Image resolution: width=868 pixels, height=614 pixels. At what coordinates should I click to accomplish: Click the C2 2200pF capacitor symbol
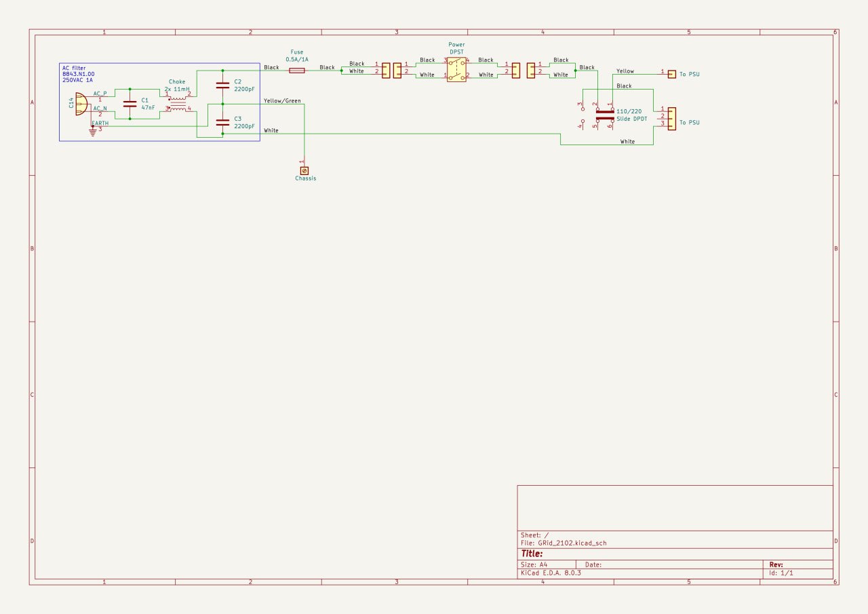pos(222,85)
